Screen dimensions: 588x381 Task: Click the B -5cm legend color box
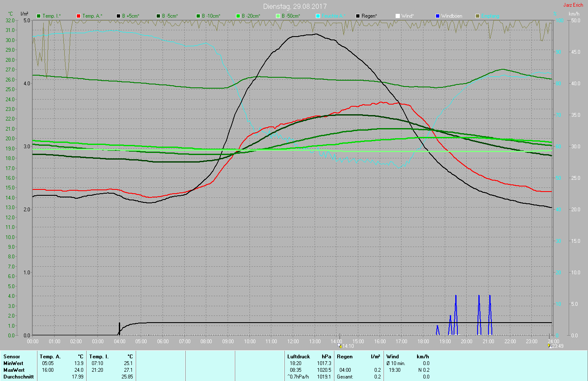click(158, 16)
